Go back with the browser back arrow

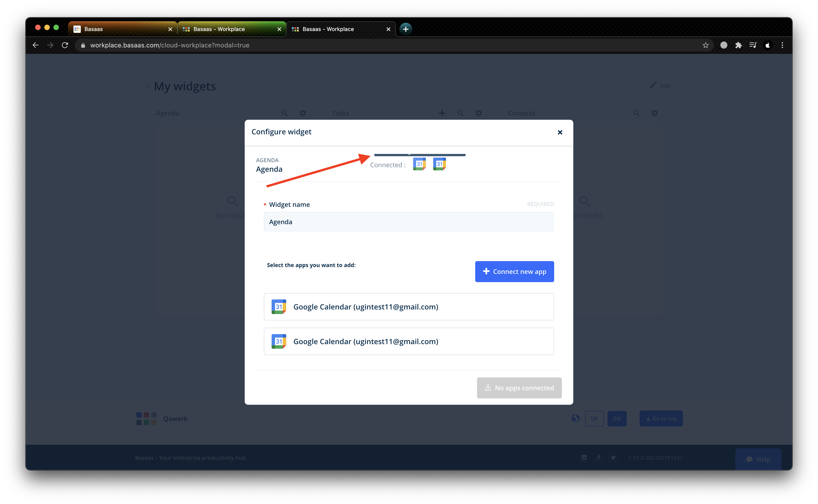pyautogui.click(x=36, y=45)
